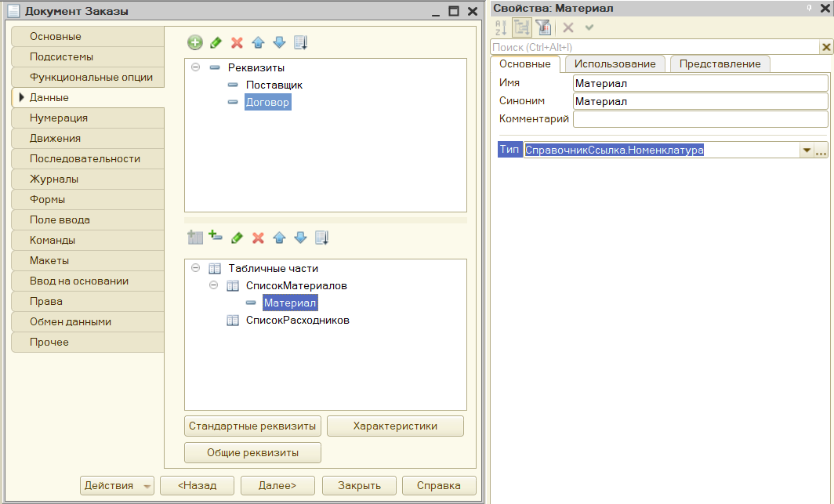Click the <Назад button

pos(198,485)
